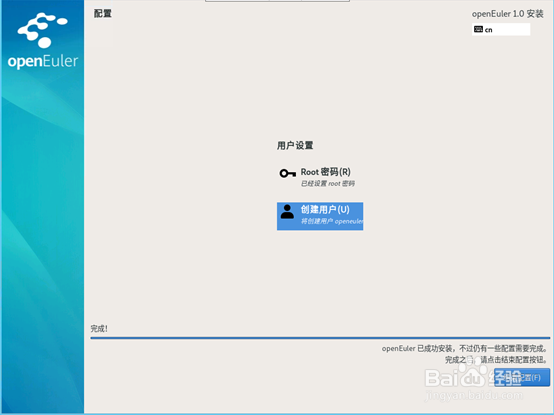Click the 结束配置(F) finish button
Screen dimensions: 554x415
click(522, 378)
